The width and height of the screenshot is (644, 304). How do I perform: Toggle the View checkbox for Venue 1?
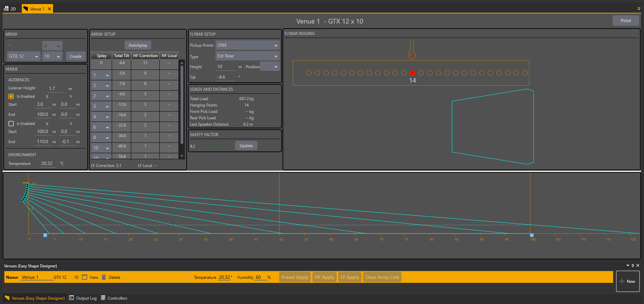coord(85,277)
